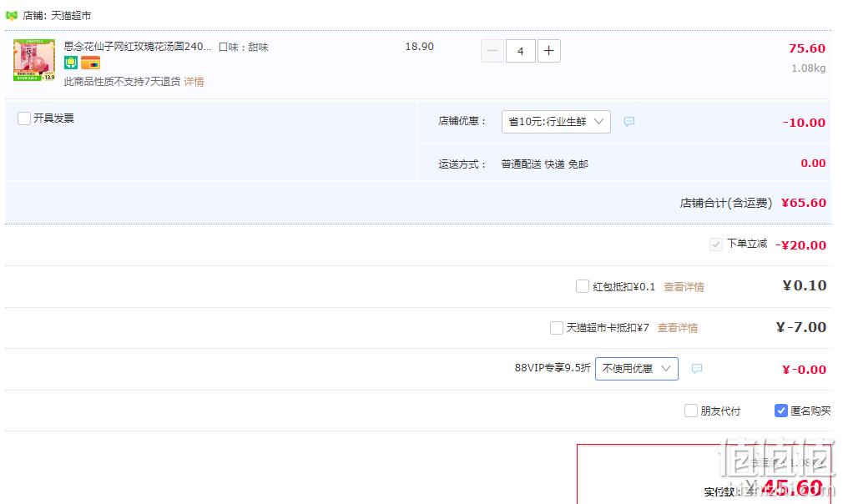843x504 pixels.
Task: Click the quantity input field showing 4
Action: point(521,51)
